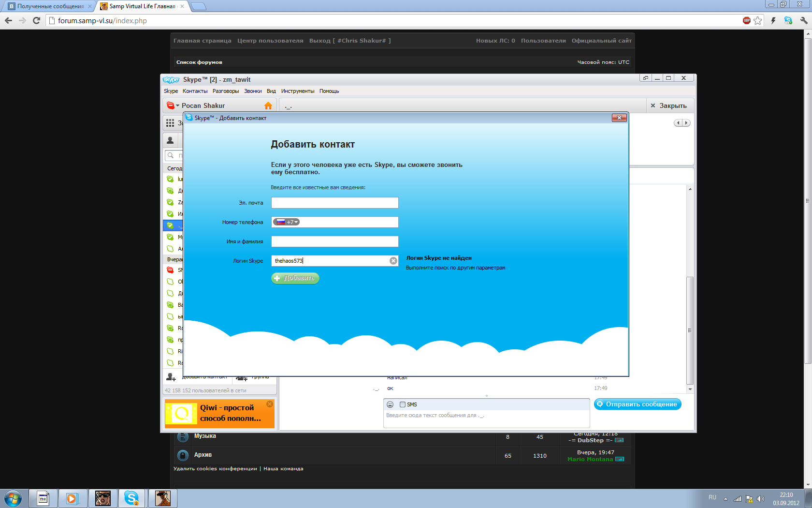Image resolution: width=812 pixels, height=508 pixels.
Task: Click 'Пользователи' forum link
Action: tap(543, 41)
